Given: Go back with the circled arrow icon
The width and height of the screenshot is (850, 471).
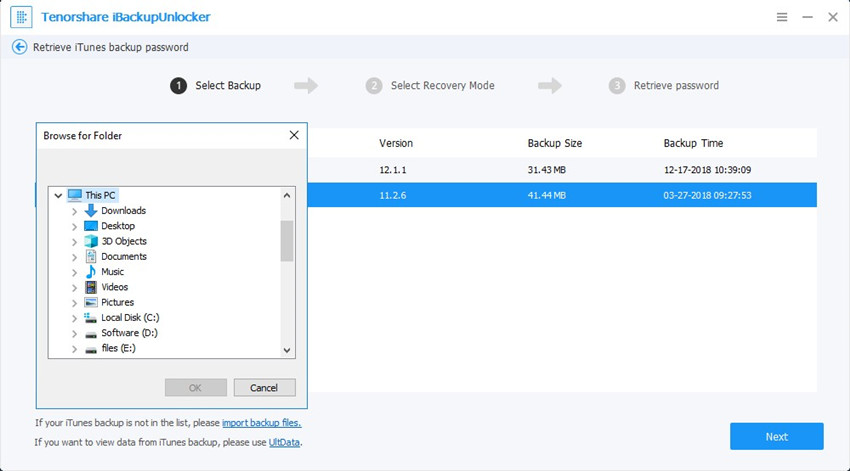Looking at the screenshot, I should [20, 47].
